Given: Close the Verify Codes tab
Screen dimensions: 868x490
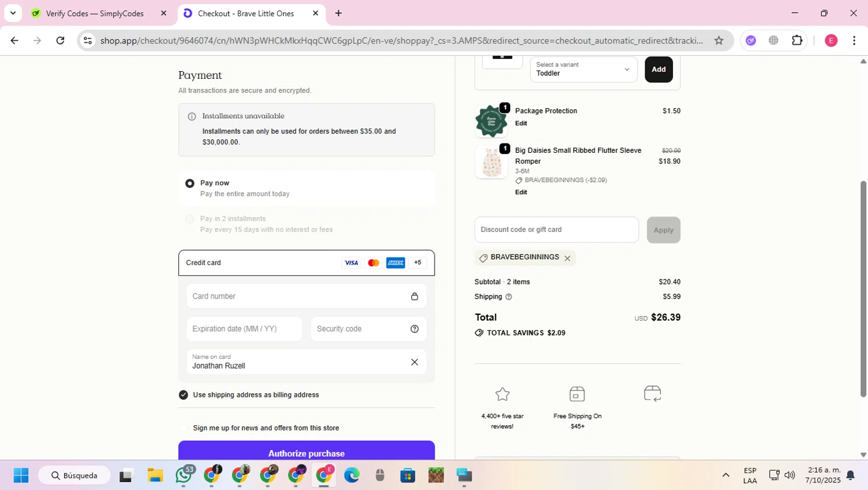Looking at the screenshot, I should tap(163, 13).
